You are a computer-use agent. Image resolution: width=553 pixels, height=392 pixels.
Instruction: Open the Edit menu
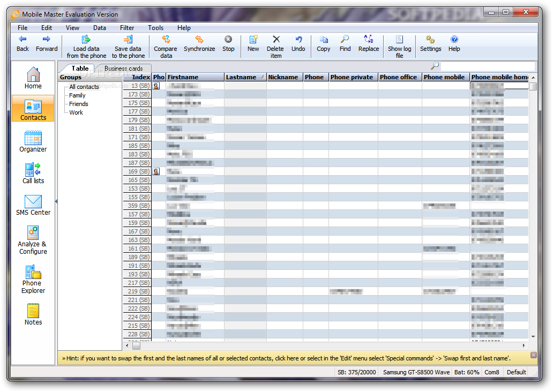pos(47,27)
